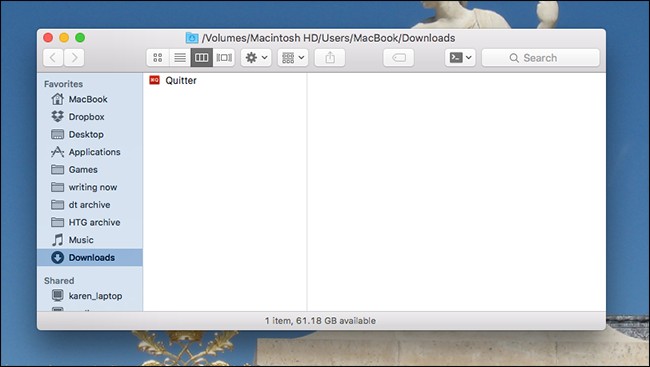Close the Finder window
Screen dimensions: 650x367
pyautogui.click(x=48, y=38)
